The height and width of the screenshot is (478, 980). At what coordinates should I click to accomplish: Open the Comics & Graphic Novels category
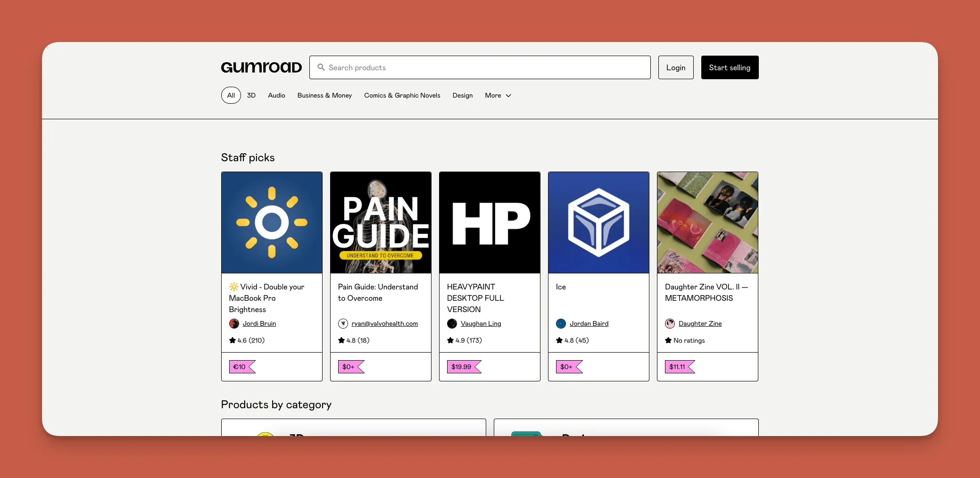click(402, 95)
